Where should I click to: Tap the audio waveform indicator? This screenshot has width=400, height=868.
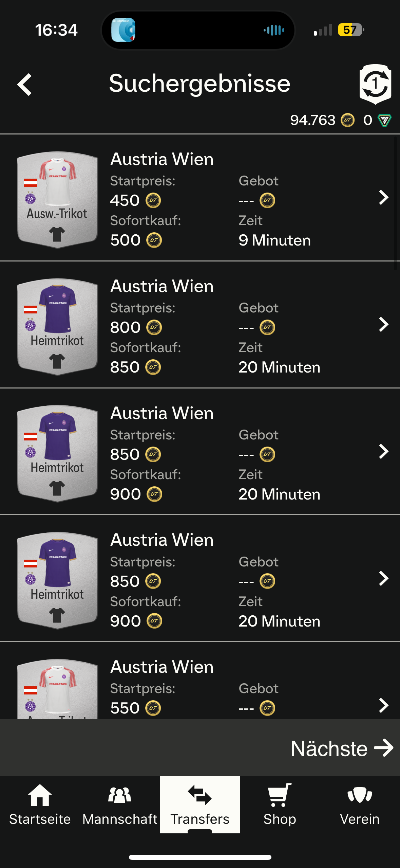pyautogui.click(x=274, y=30)
